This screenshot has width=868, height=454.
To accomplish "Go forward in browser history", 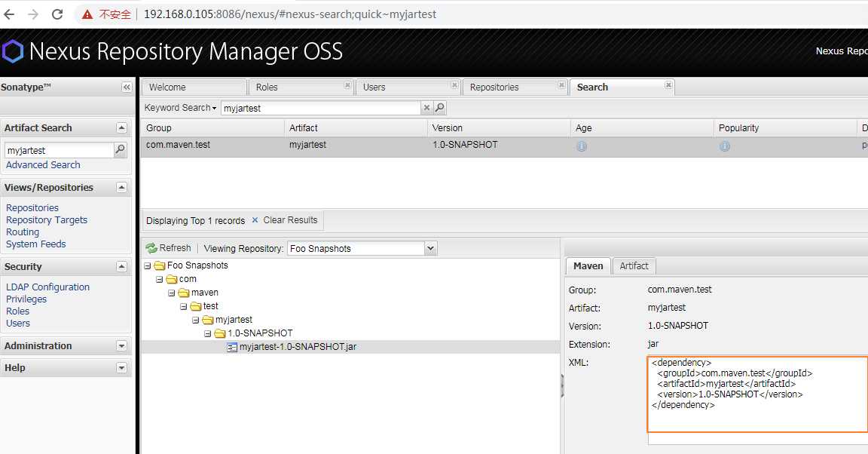I will pyautogui.click(x=33, y=14).
